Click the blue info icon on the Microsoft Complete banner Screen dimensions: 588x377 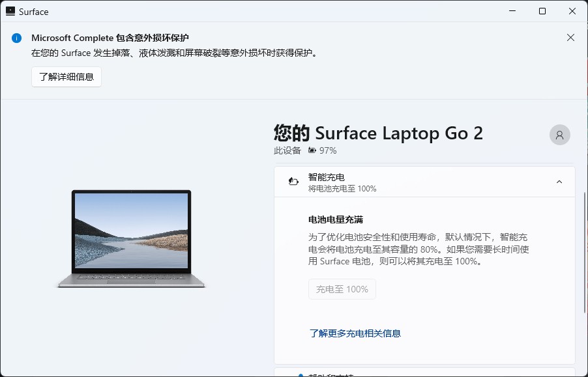coord(16,38)
